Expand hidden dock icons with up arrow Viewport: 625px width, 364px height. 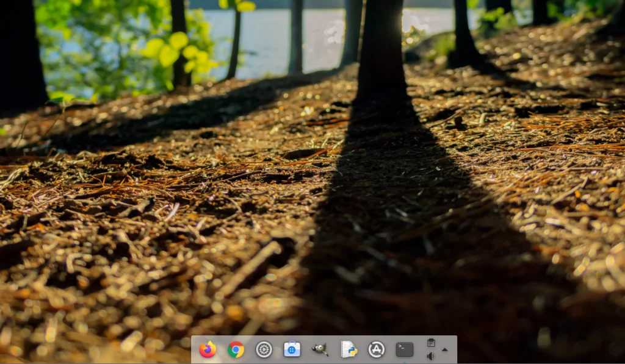pyautogui.click(x=444, y=349)
